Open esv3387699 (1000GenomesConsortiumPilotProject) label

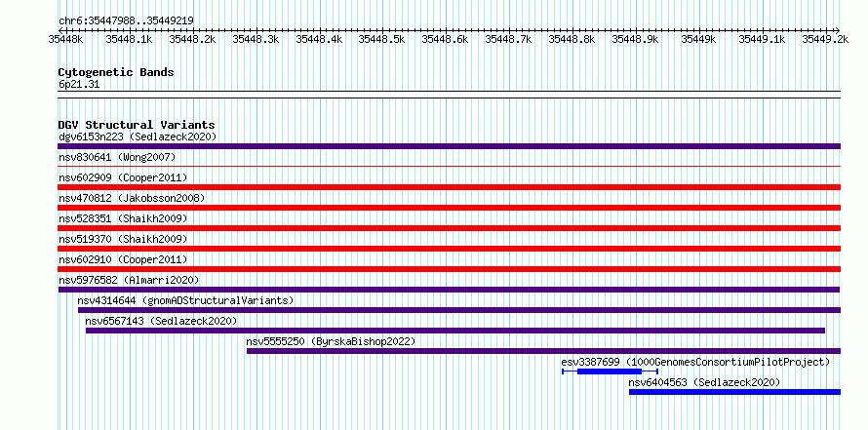pyautogui.click(x=695, y=362)
